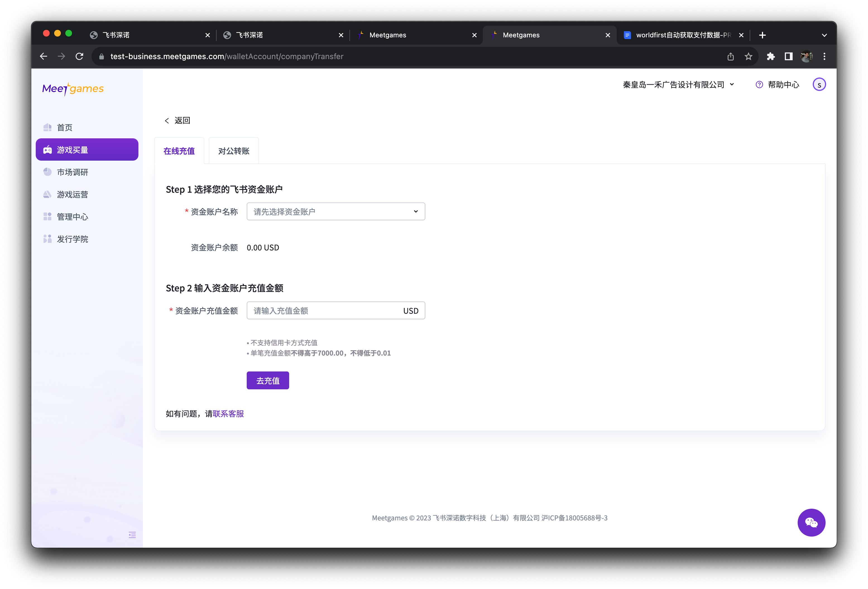Reload the page with refresh icon
Viewport: 868px width, 589px height.
tap(80, 56)
